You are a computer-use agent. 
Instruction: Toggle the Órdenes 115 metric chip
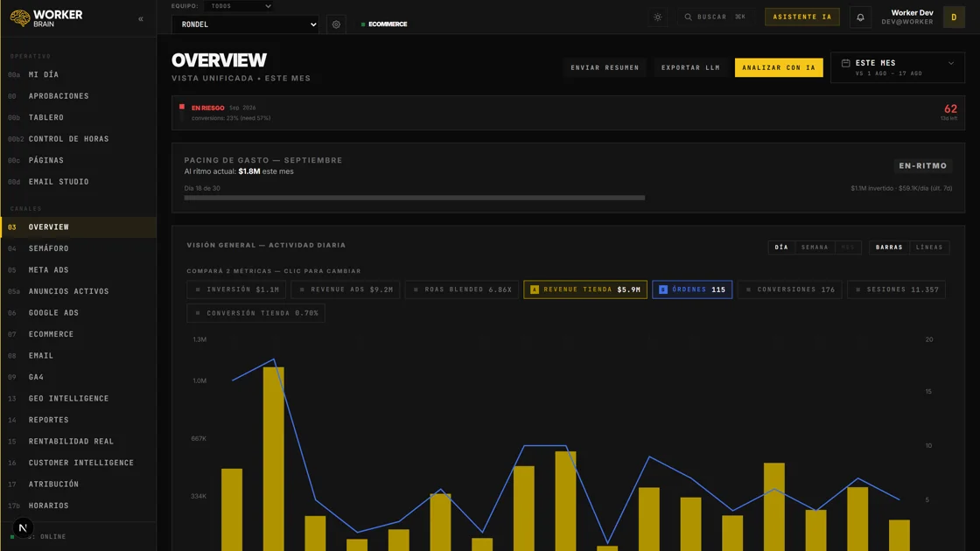click(692, 289)
